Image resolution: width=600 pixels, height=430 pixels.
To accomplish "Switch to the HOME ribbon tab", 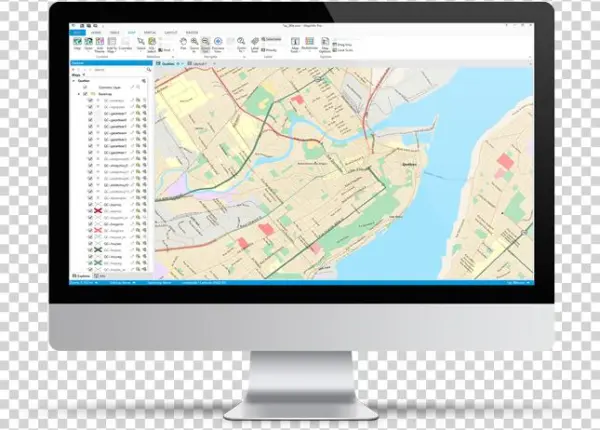I will [x=96, y=33].
